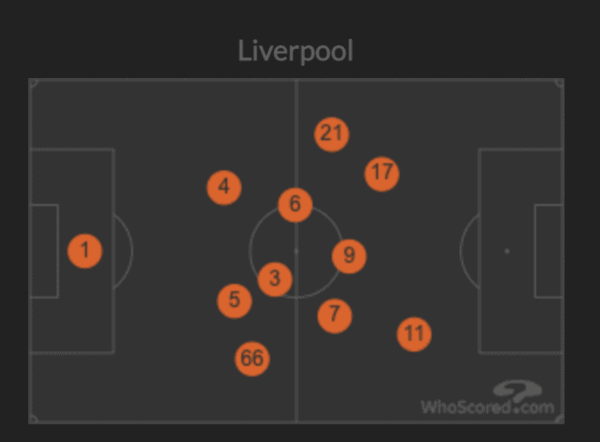Select player marker number 4

pos(224,188)
